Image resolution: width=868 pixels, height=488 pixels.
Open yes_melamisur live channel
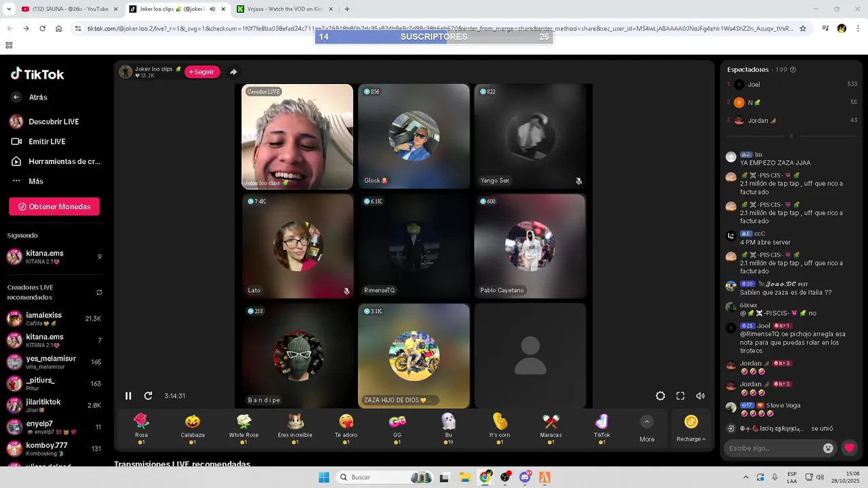pos(54,362)
